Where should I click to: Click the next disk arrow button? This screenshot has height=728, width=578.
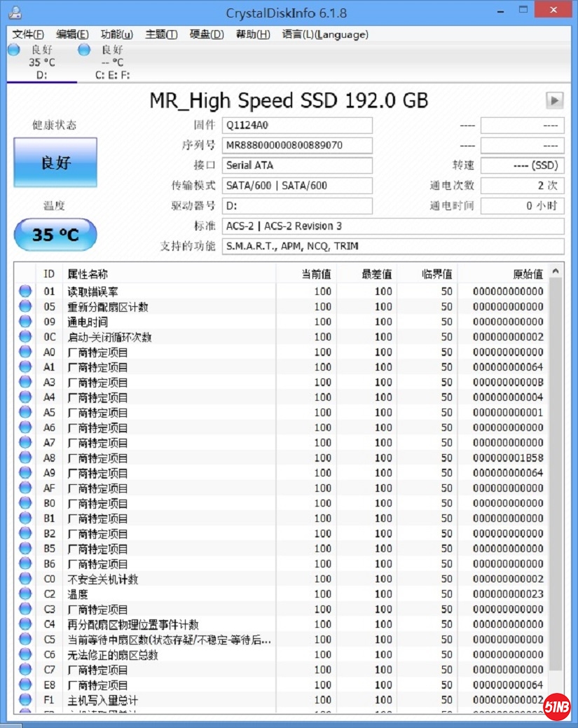554,101
